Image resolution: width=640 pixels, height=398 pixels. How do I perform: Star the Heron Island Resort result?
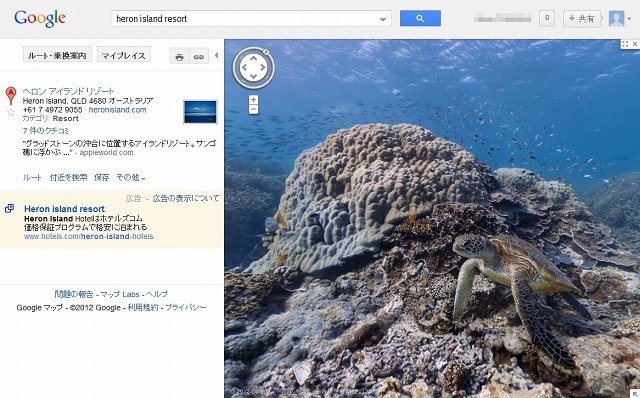(11, 112)
